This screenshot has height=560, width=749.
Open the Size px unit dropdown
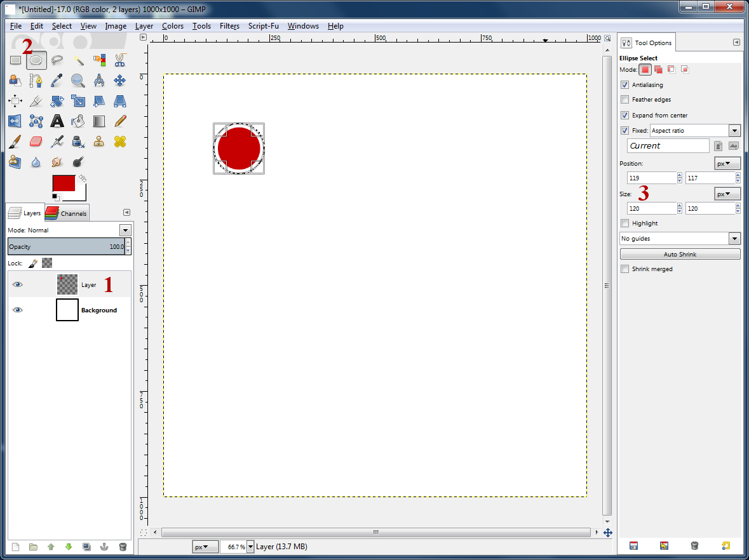pos(727,194)
